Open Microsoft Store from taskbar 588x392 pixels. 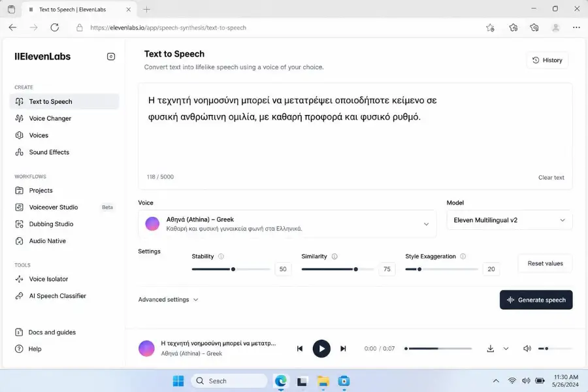(x=344, y=381)
